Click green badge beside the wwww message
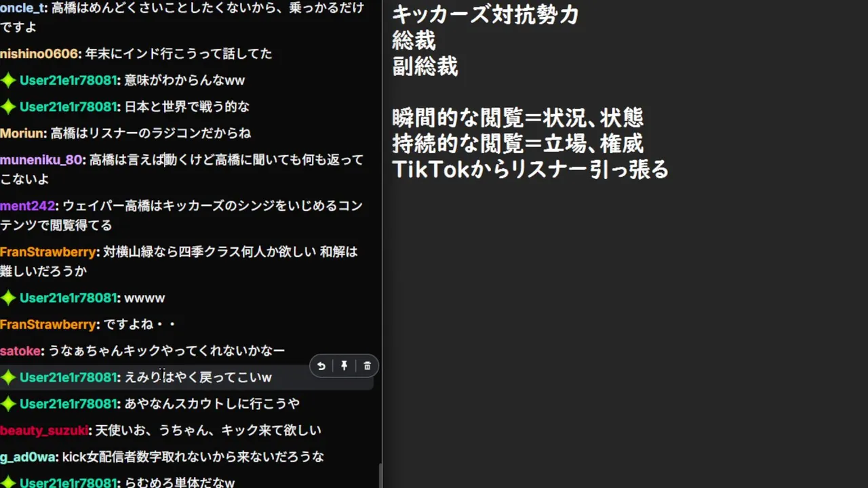868x488 pixels. tap(8, 298)
